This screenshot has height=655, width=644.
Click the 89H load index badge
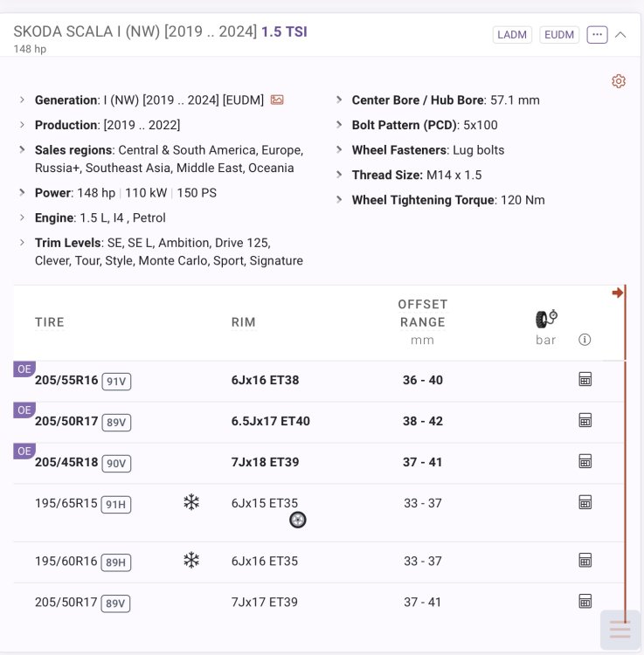[x=115, y=562]
